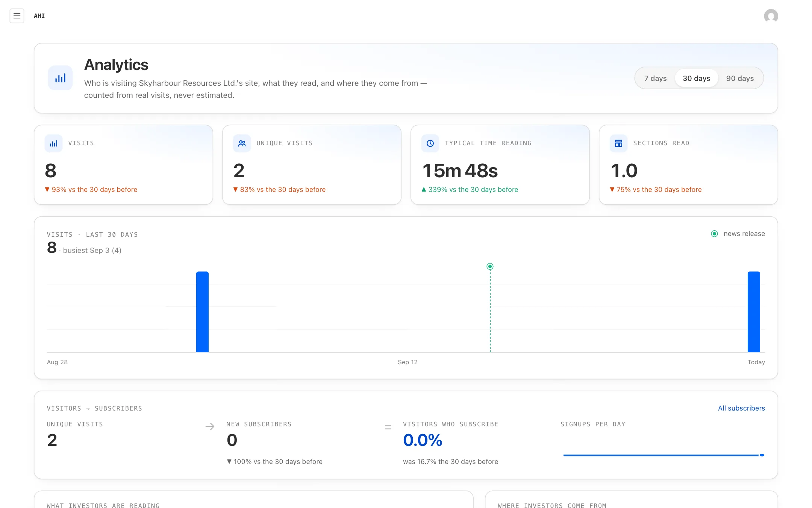The height and width of the screenshot is (508, 812).
Task: Click "93% vs the 30 days before"
Action: point(91,190)
